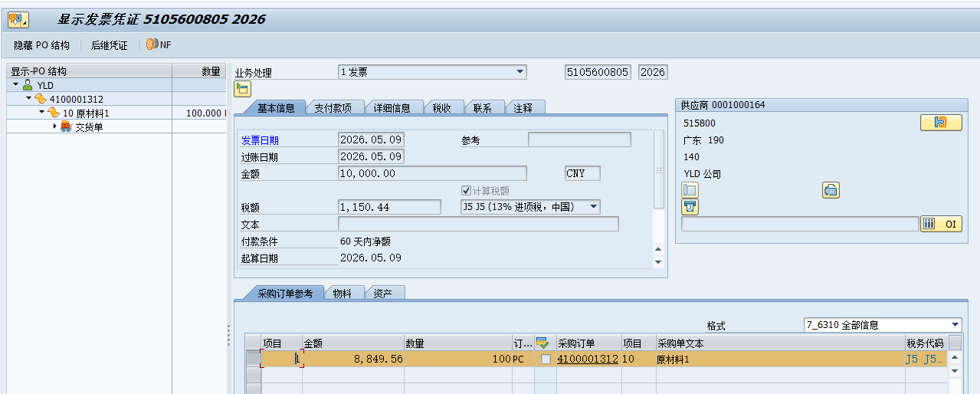Open the 联系 tab

(483, 108)
